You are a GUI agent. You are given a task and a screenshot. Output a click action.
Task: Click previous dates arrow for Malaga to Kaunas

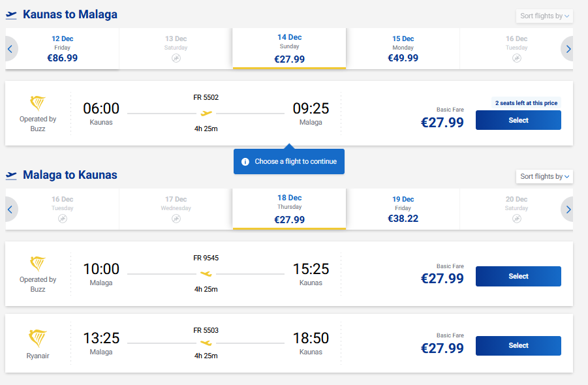click(x=10, y=209)
